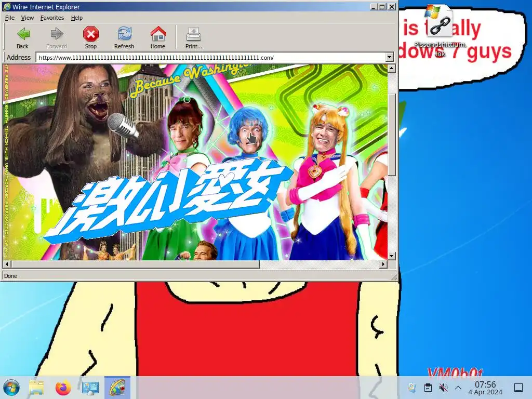This screenshot has height=399, width=532.
Task: Click the vertical scrollbar thumb
Action: [x=392, y=135]
